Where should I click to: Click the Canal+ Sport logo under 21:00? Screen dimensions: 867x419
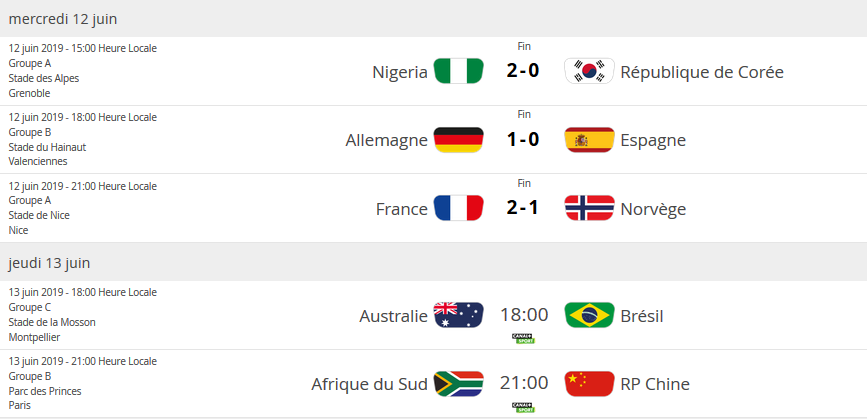pos(524,407)
